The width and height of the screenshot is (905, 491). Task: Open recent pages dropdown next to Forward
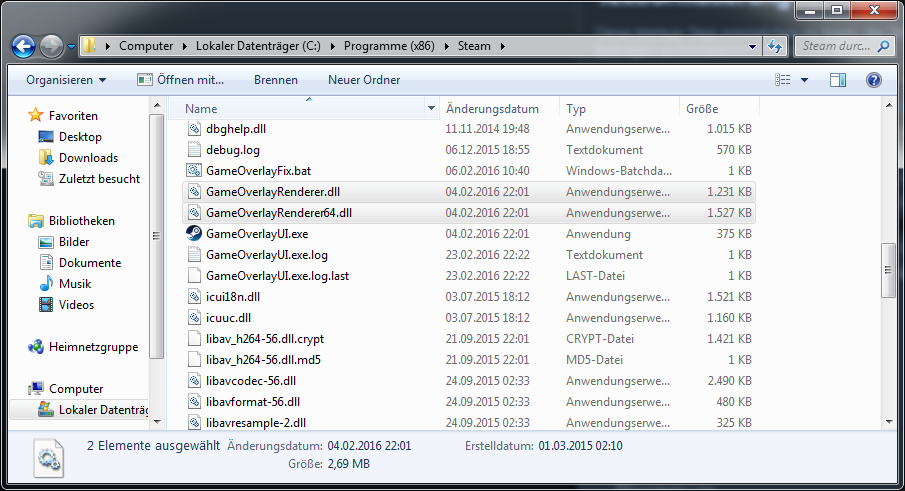click(x=71, y=47)
